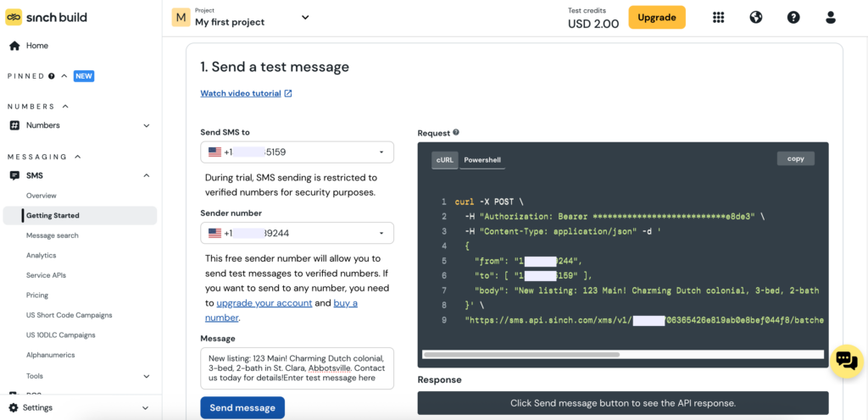Click the external link icon beside tutorial
Image resolution: width=868 pixels, height=420 pixels.
(288, 93)
